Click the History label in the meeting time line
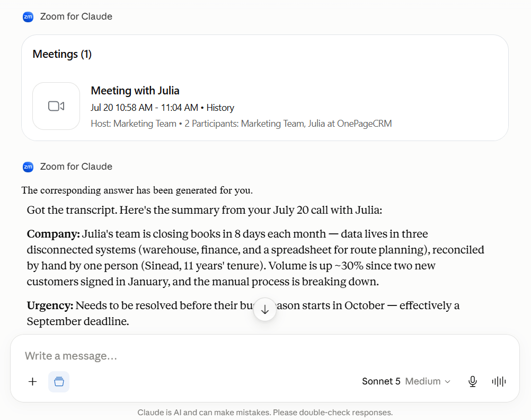The height and width of the screenshot is (420, 531). tap(220, 108)
